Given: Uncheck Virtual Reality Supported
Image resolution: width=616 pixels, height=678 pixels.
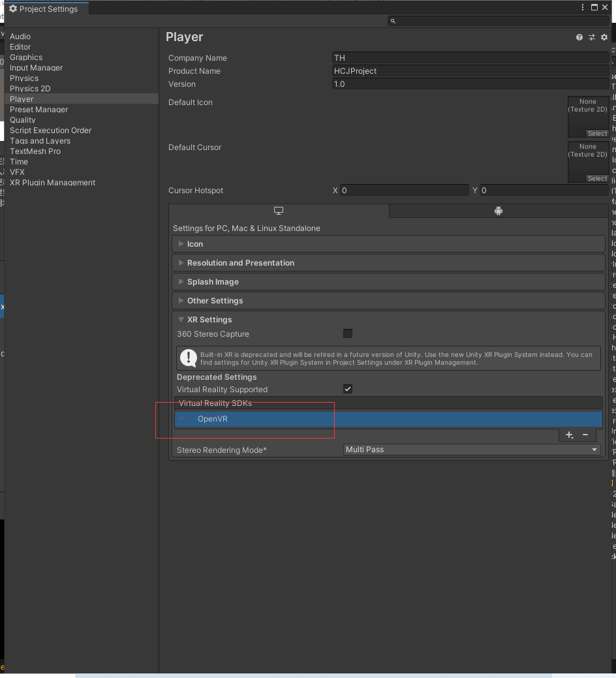Looking at the screenshot, I should (348, 389).
